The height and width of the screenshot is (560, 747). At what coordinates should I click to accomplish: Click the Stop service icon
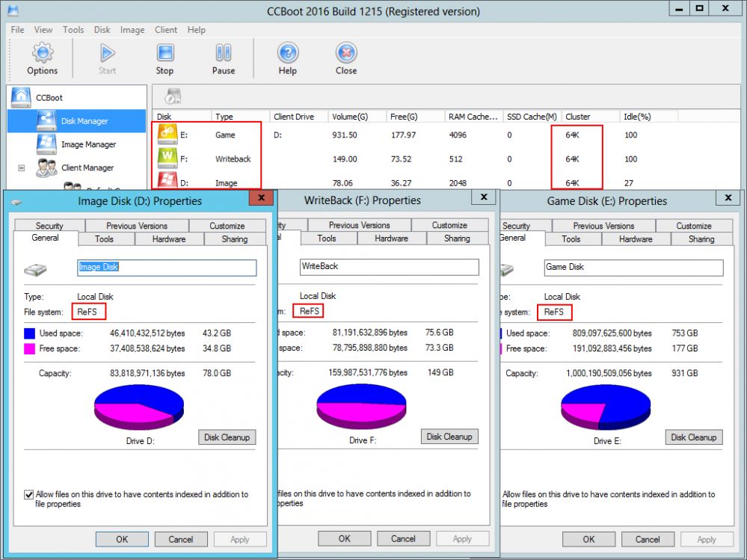point(165,52)
